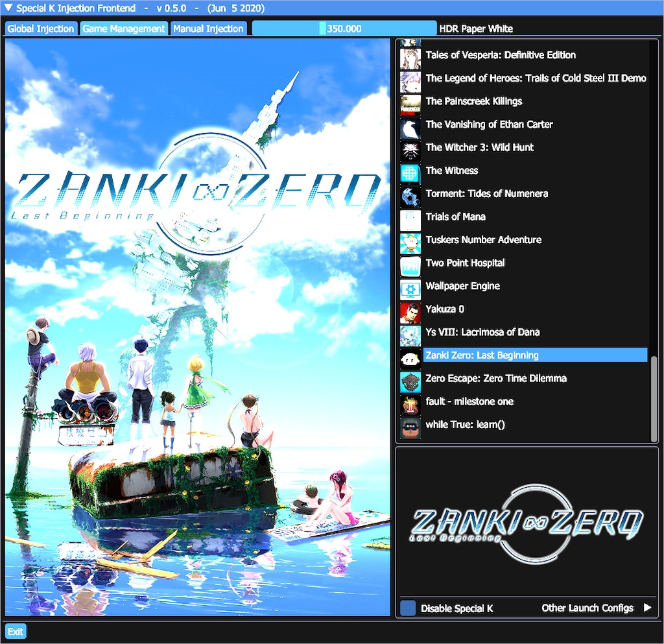Select fault - milestone one entry
This screenshot has width=664, height=644.
coord(469,401)
